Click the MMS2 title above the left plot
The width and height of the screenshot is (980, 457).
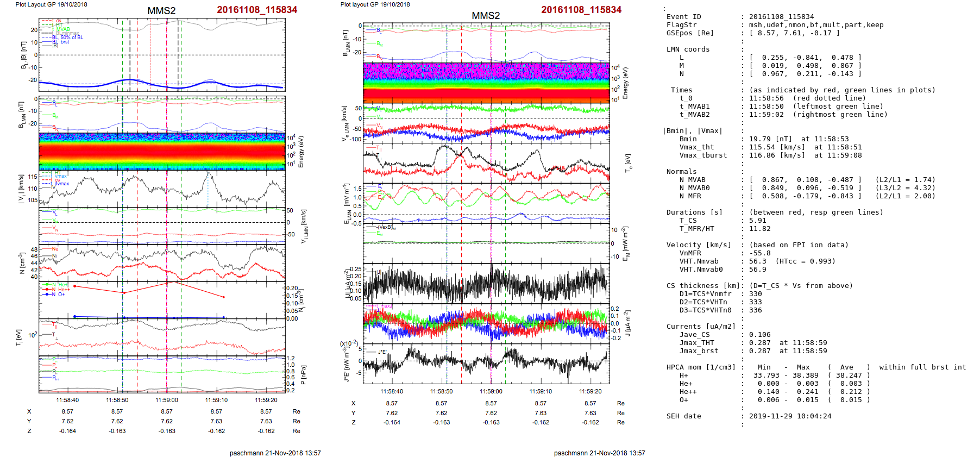tap(161, 11)
